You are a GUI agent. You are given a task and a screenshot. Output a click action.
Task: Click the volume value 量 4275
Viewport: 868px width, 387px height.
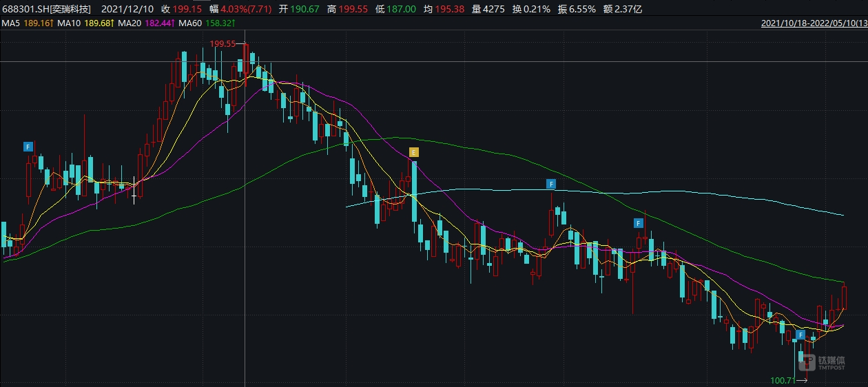tap(490, 10)
